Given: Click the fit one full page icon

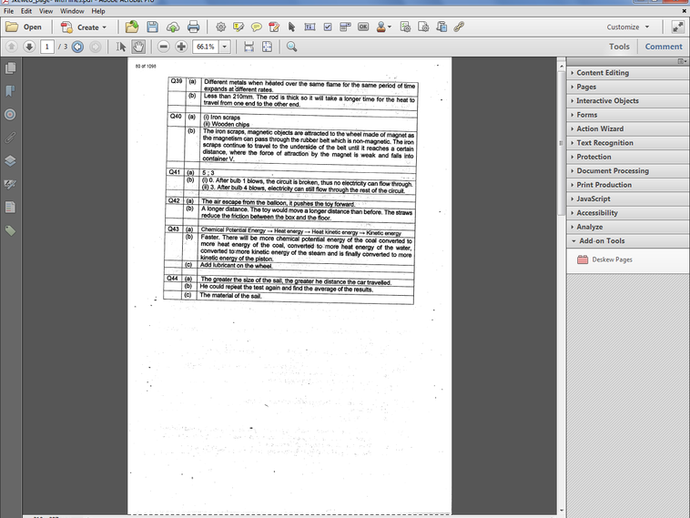Looking at the screenshot, I should 267,47.
